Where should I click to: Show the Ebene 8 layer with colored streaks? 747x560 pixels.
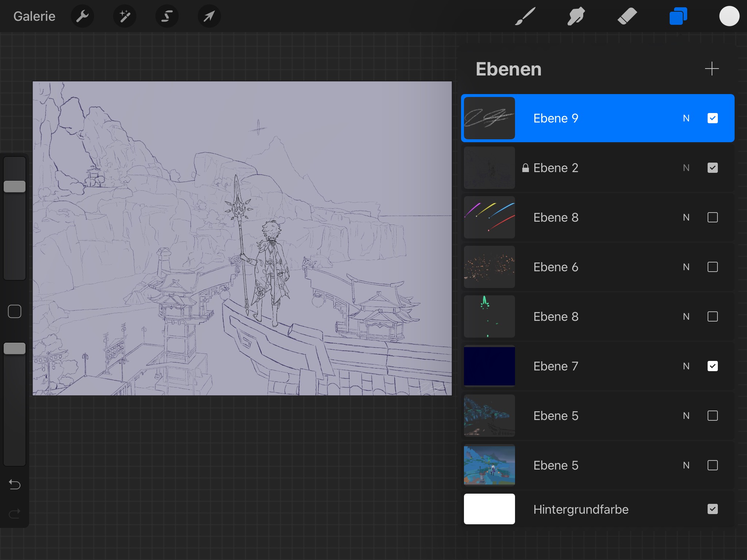(x=713, y=217)
